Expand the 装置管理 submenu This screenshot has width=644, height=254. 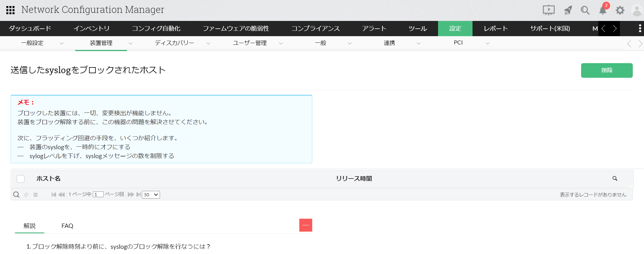coord(131,43)
